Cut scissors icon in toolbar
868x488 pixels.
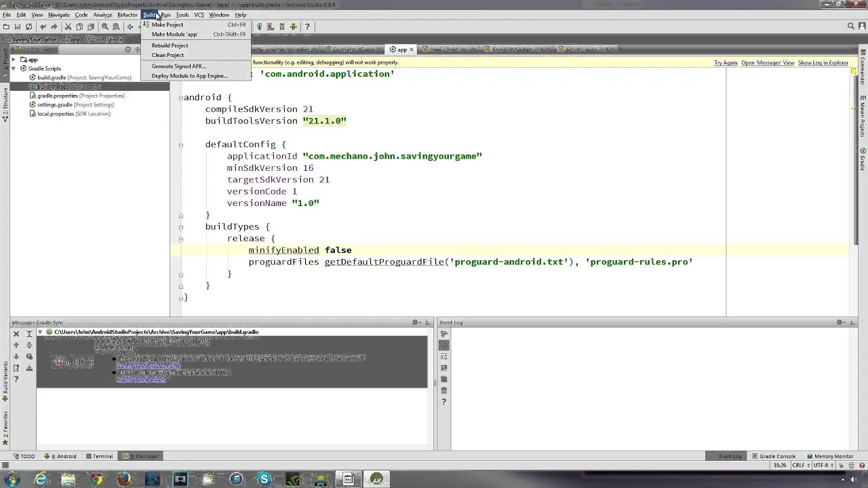(68, 26)
